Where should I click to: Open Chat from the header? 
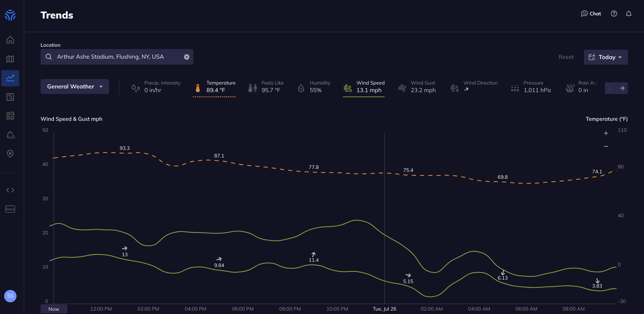click(x=591, y=14)
